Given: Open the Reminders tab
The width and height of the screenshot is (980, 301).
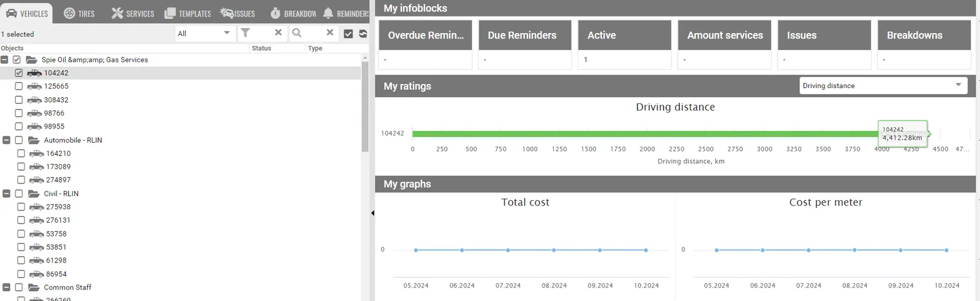Looking at the screenshot, I should click(x=345, y=13).
